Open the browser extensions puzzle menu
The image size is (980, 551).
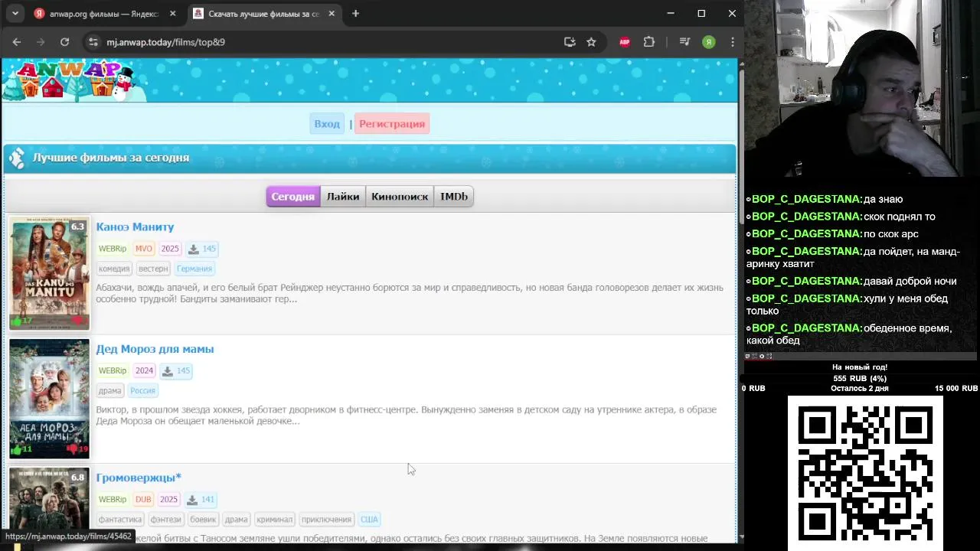click(x=649, y=42)
